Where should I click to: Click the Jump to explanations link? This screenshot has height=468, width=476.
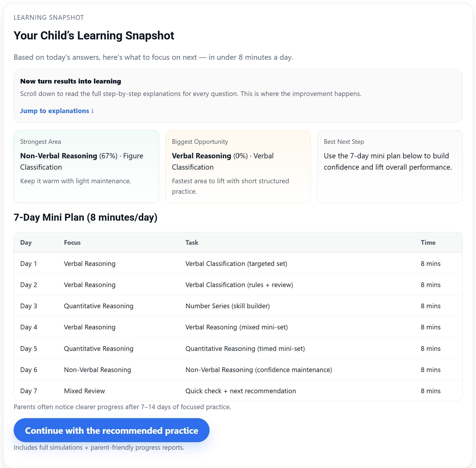[57, 110]
